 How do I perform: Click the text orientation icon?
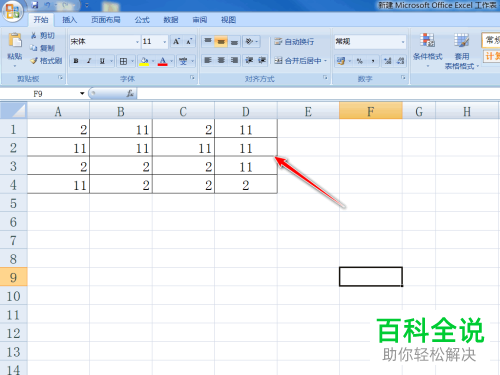pos(249,41)
